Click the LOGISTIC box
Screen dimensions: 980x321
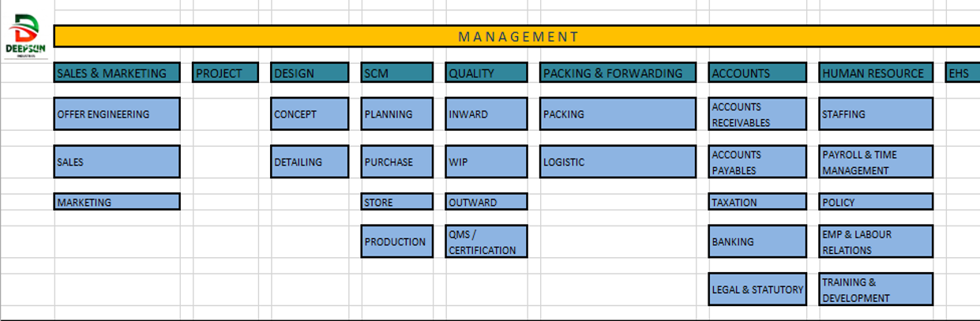click(x=618, y=162)
